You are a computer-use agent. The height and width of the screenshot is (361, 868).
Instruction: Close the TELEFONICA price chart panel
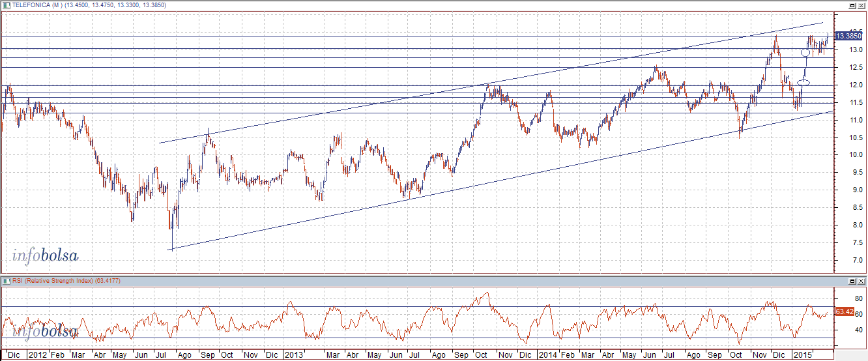point(861,5)
